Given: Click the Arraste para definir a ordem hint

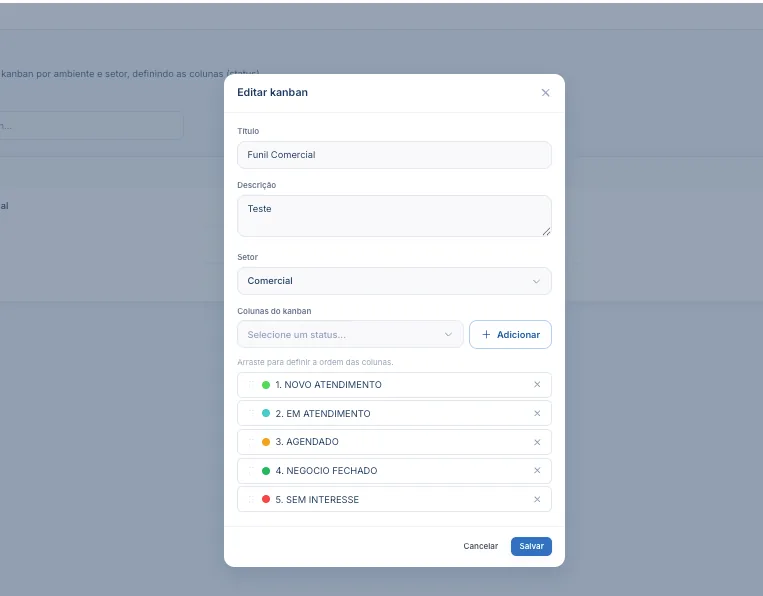Looking at the screenshot, I should tap(315, 362).
